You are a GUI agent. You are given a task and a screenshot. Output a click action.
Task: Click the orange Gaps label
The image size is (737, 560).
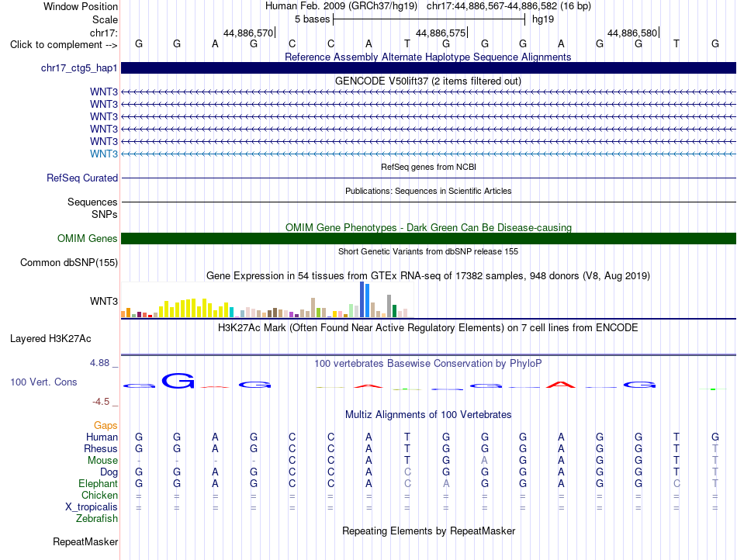click(106, 425)
